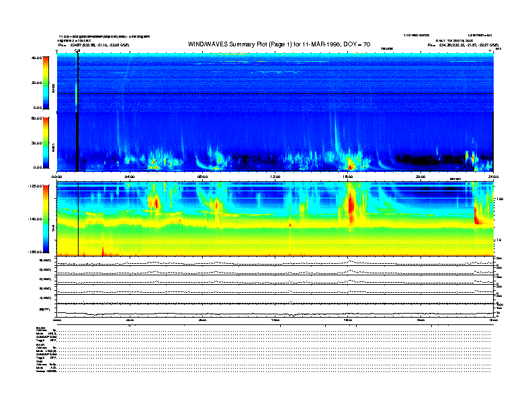Click the RAD1 color scale bar

tap(46, 142)
